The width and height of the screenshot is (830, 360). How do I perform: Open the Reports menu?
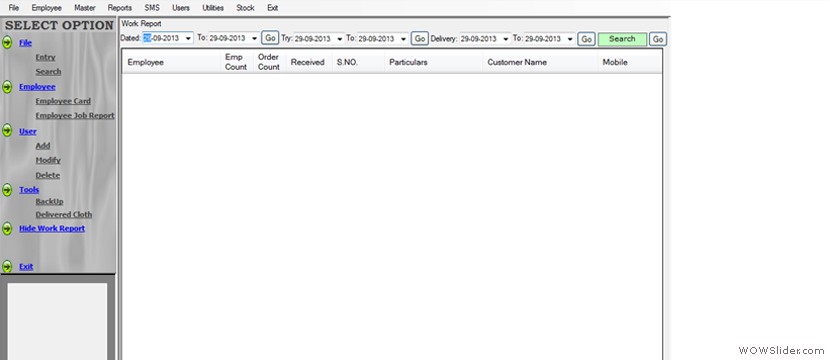[x=120, y=8]
